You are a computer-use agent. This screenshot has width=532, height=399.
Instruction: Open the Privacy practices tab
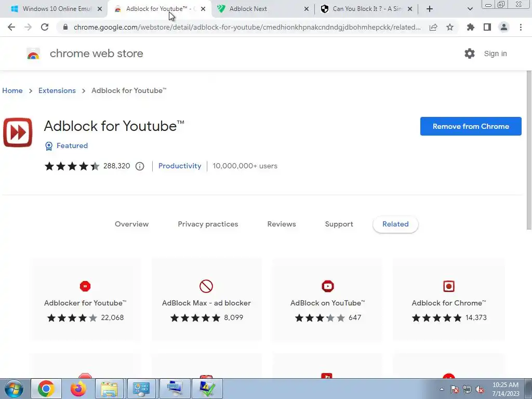pos(208,224)
